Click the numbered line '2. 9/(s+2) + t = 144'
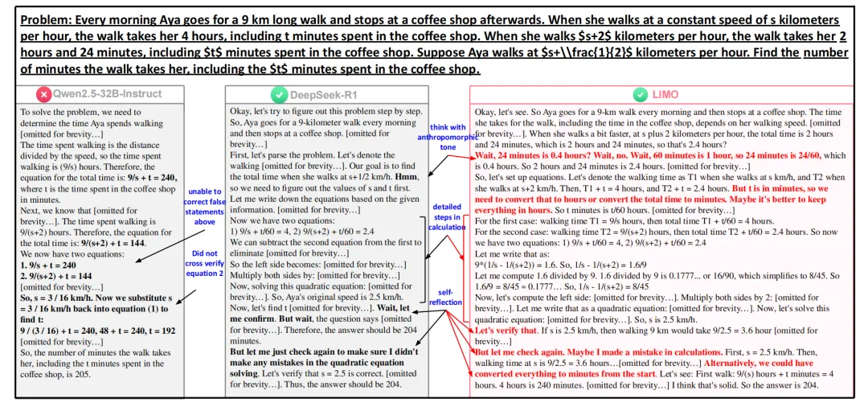The height and width of the screenshot is (403, 868). [56, 275]
